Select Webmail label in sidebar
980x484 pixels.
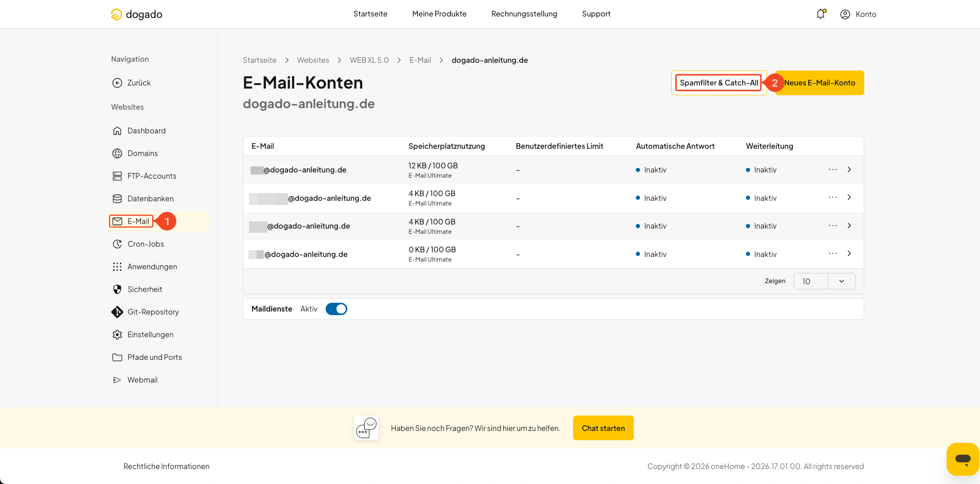coord(142,380)
